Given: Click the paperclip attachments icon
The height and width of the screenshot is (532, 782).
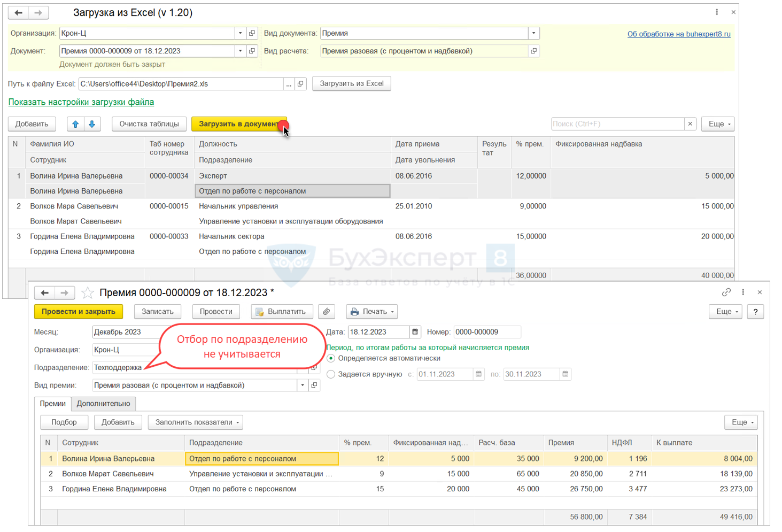Looking at the screenshot, I should point(326,312).
